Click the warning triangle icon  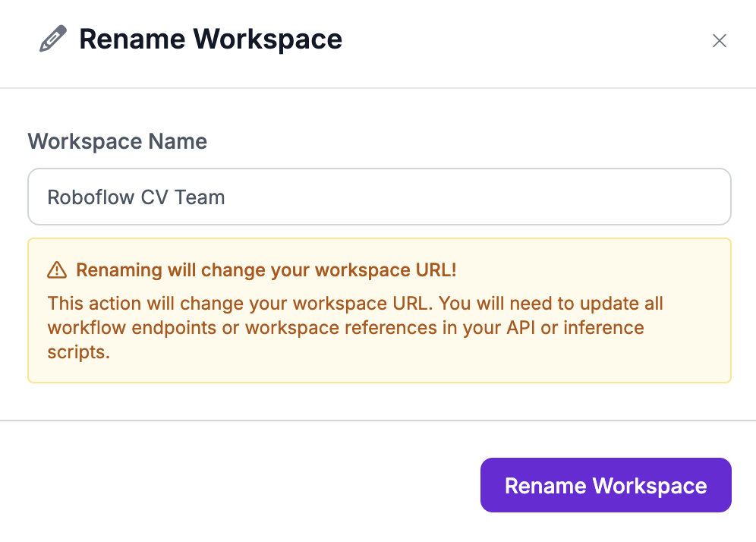pyautogui.click(x=57, y=270)
